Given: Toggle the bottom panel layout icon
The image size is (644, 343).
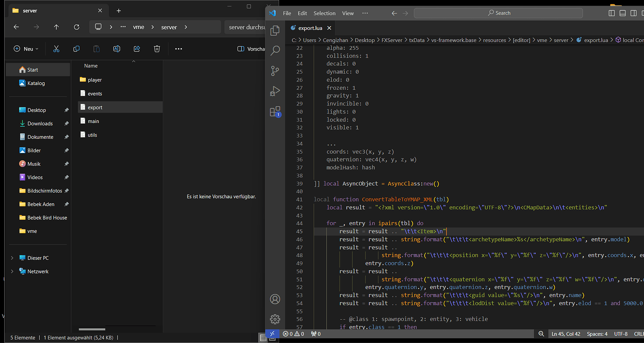Looking at the screenshot, I should [622, 13].
